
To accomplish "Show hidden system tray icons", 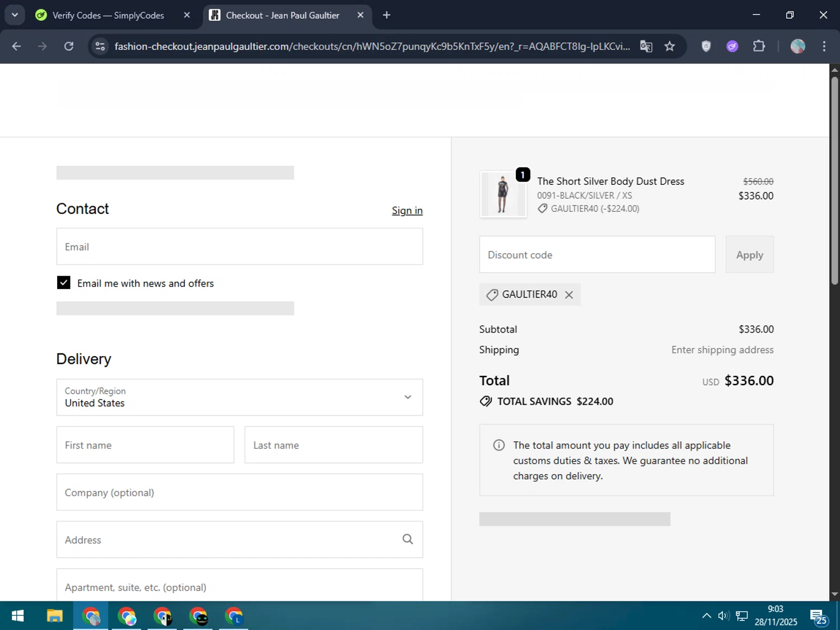I will [707, 616].
